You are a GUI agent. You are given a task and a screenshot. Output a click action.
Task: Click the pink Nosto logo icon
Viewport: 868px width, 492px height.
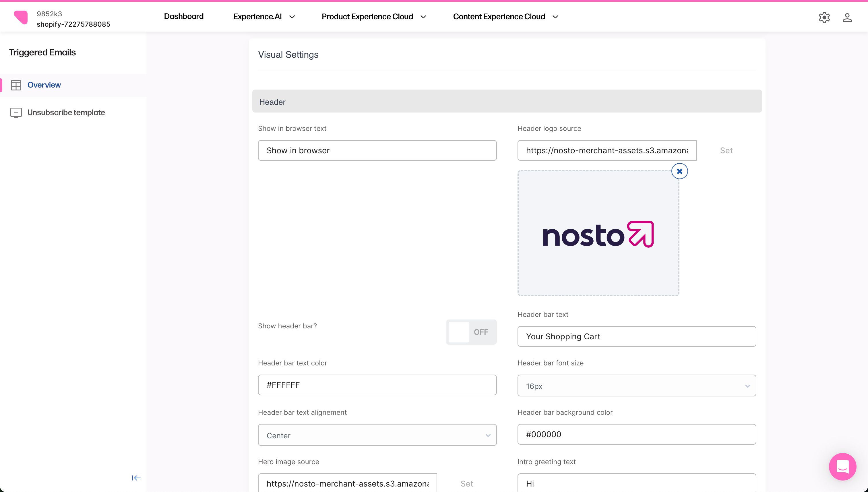(21, 17)
